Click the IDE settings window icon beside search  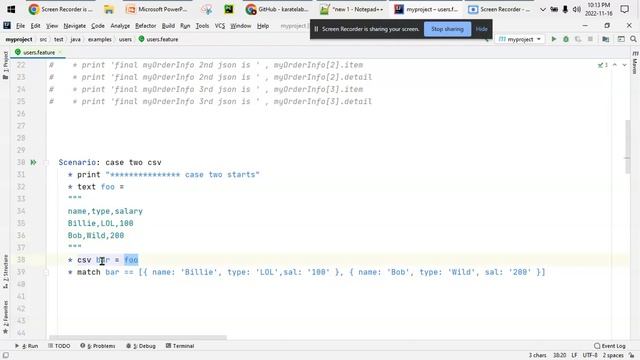[x=621, y=39]
